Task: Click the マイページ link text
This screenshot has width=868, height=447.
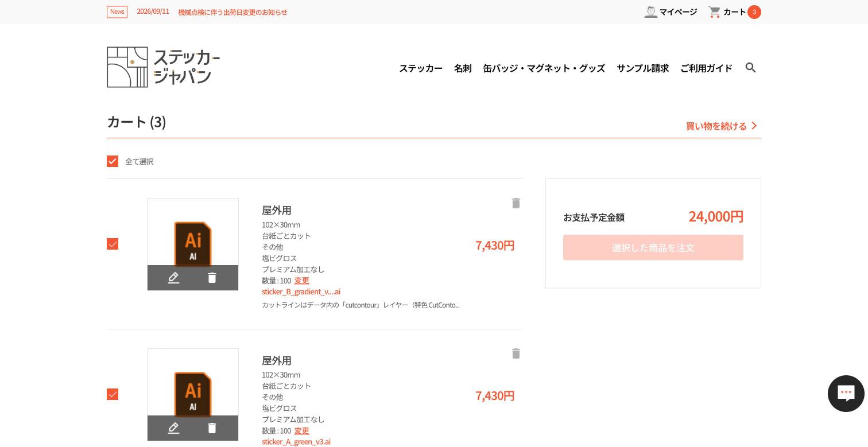Action: 678,12
